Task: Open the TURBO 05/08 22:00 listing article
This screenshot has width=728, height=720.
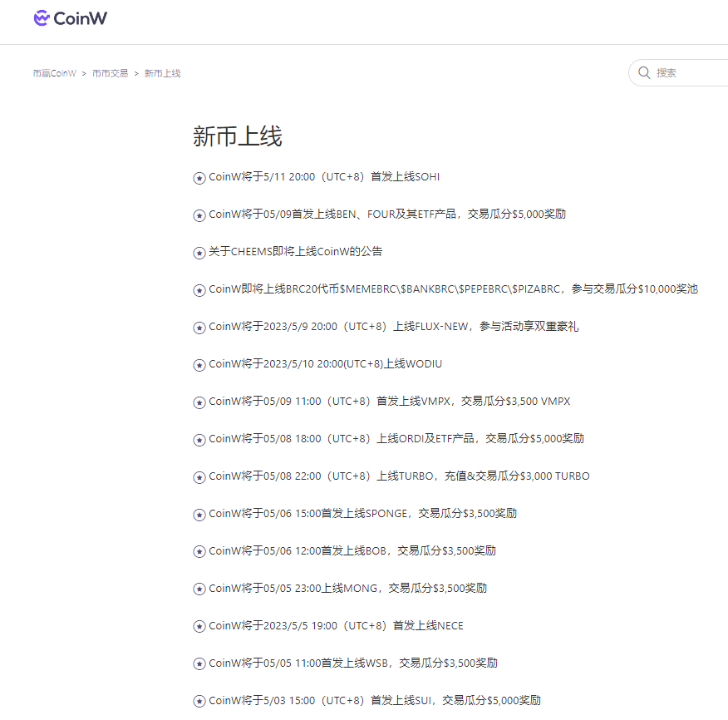Action: tap(399, 476)
